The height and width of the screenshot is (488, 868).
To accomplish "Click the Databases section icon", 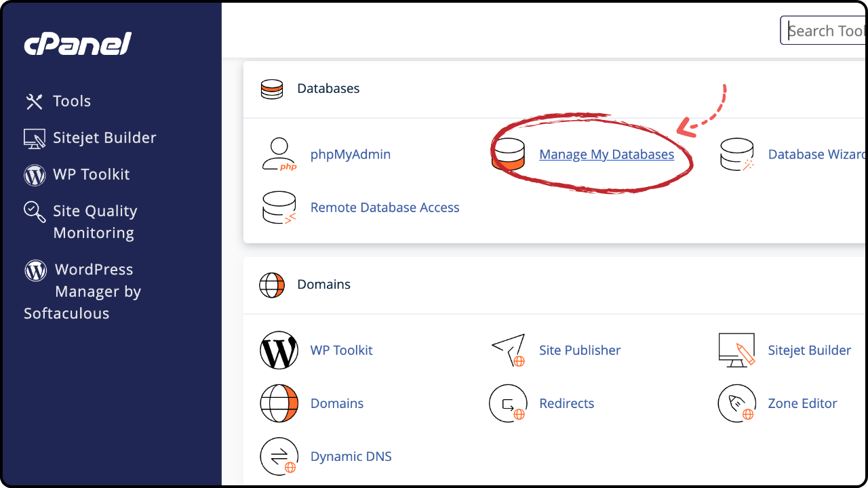I will click(272, 89).
